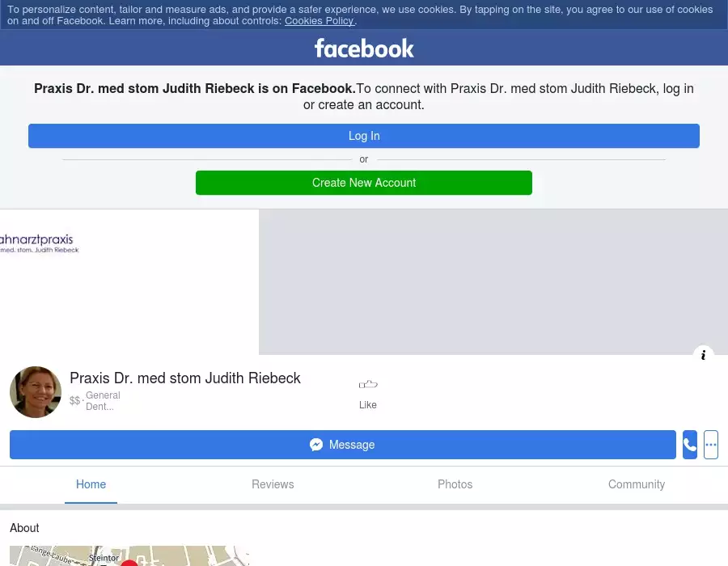
Task: Click the page info icon
Action: pyautogui.click(x=704, y=355)
